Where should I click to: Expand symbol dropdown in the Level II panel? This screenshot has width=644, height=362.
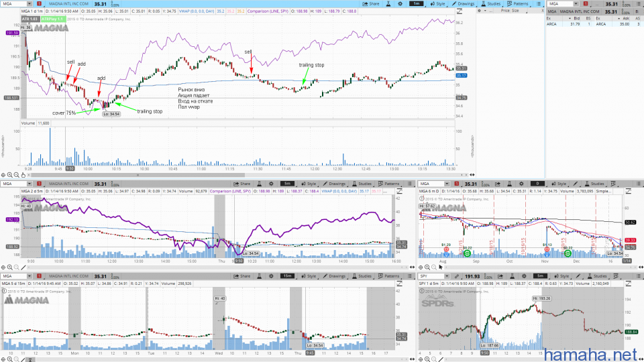[x=576, y=4]
